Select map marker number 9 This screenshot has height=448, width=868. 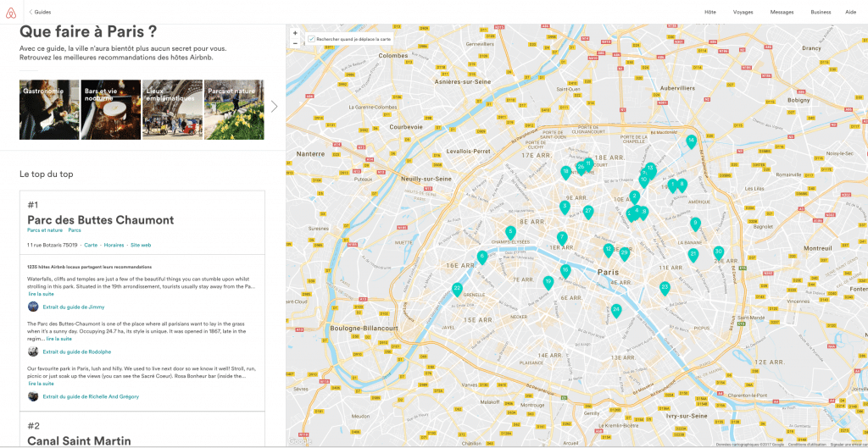click(695, 224)
